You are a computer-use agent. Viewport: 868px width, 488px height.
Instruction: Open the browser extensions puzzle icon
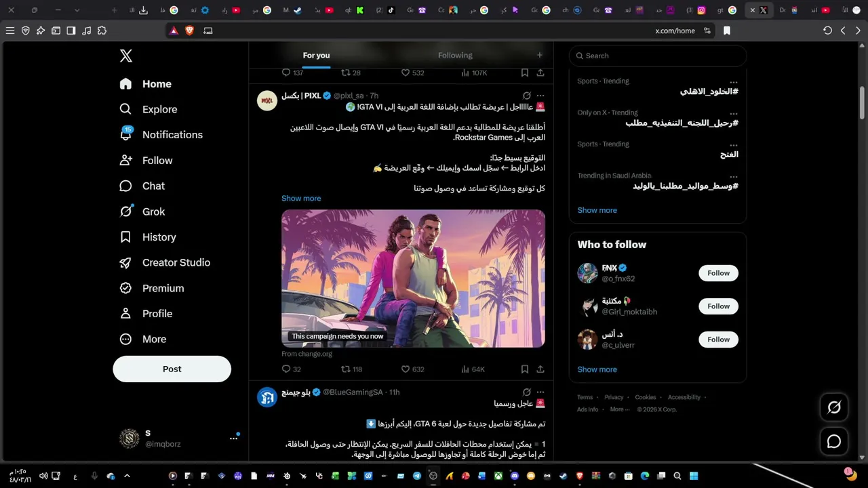(x=102, y=30)
